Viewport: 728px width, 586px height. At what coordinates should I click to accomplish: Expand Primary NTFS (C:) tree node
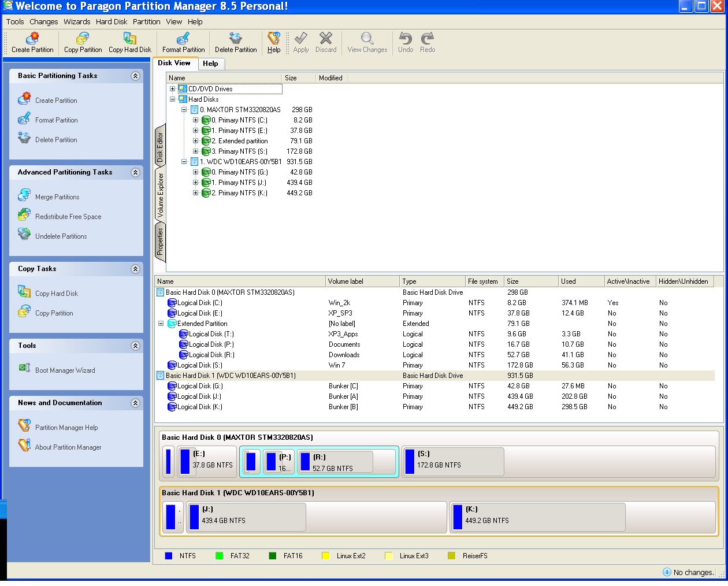(195, 120)
